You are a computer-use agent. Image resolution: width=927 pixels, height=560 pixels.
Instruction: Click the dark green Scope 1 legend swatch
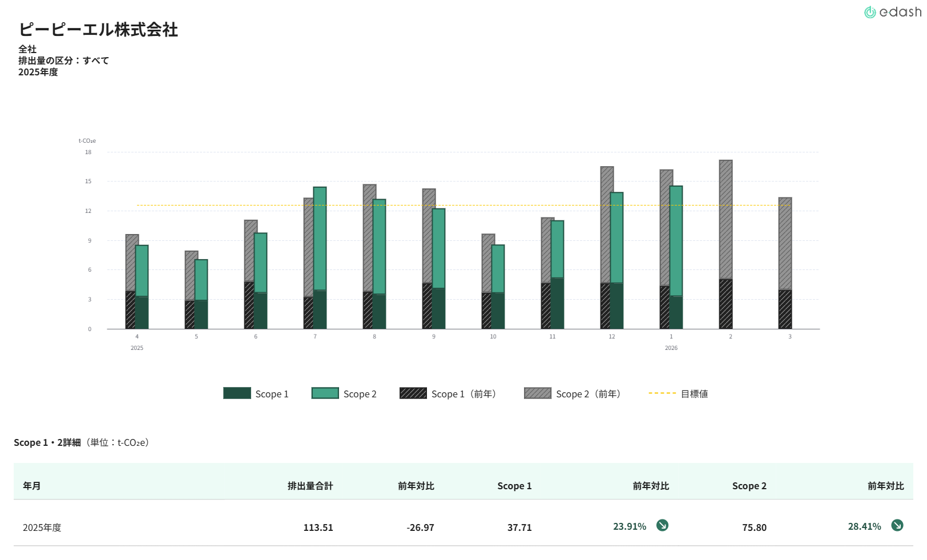[237, 393]
